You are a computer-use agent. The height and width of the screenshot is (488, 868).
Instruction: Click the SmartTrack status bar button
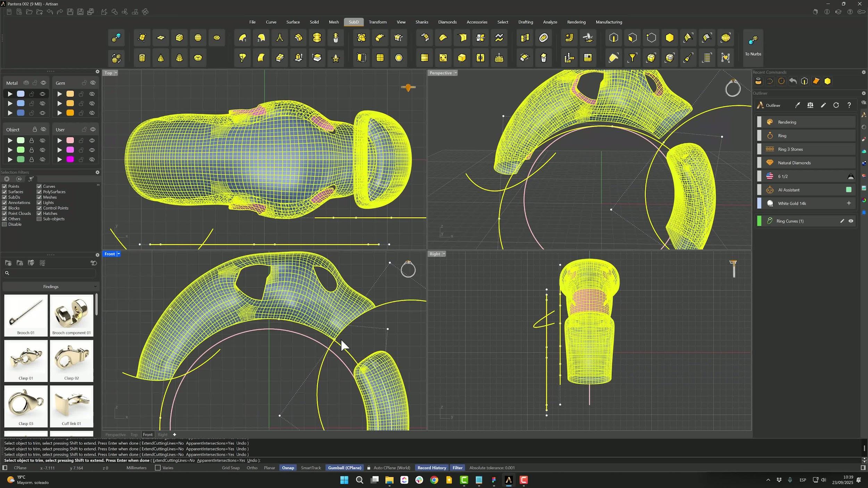coord(311,468)
